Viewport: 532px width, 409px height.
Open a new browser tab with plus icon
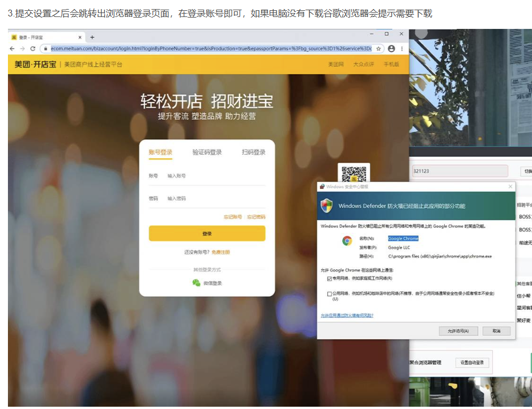[92, 37]
